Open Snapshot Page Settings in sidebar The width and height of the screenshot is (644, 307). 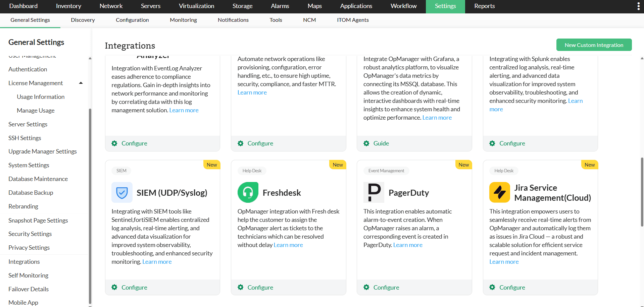point(38,221)
